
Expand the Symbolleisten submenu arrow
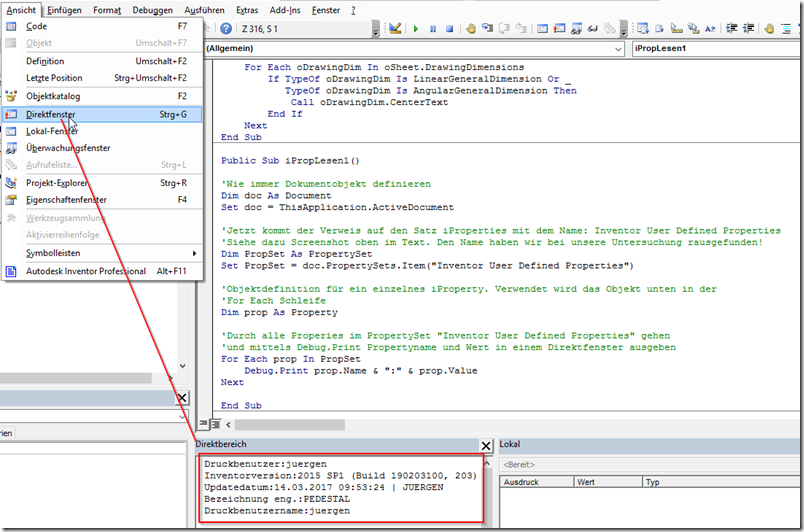[x=194, y=253]
